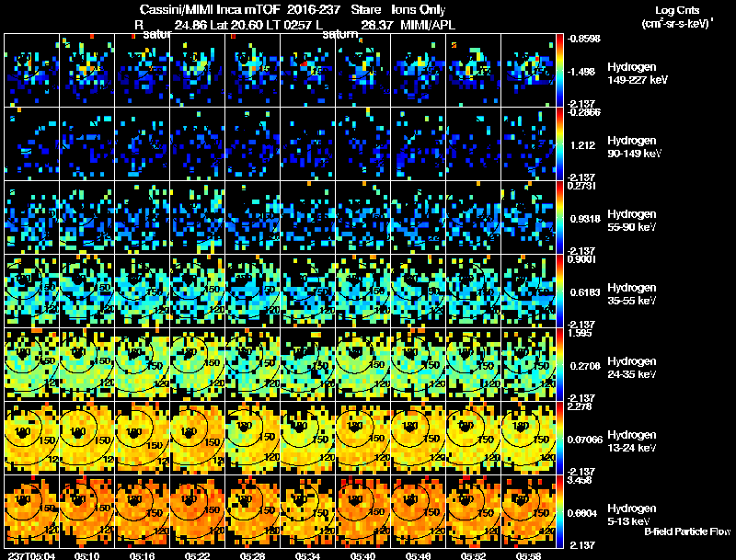Click the '05:28' time label
736x560 pixels.
pyautogui.click(x=252, y=555)
